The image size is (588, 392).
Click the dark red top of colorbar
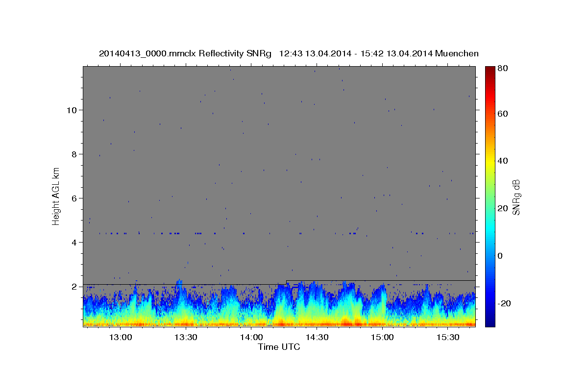pyautogui.click(x=490, y=70)
